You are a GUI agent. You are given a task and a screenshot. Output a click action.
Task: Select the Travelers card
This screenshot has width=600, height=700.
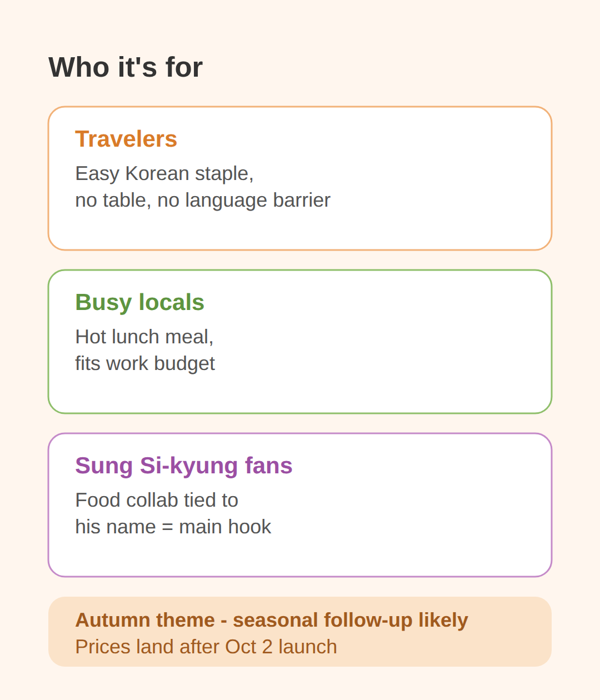(x=300, y=178)
